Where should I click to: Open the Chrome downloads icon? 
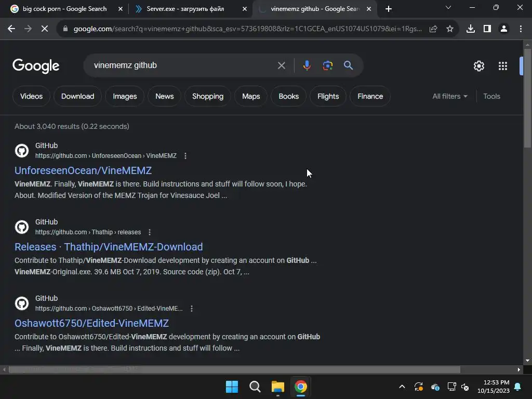click(x=471, y=29)
